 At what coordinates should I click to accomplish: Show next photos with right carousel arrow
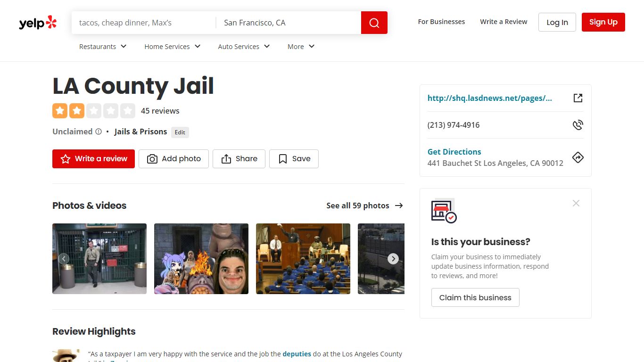coord(393,259)
